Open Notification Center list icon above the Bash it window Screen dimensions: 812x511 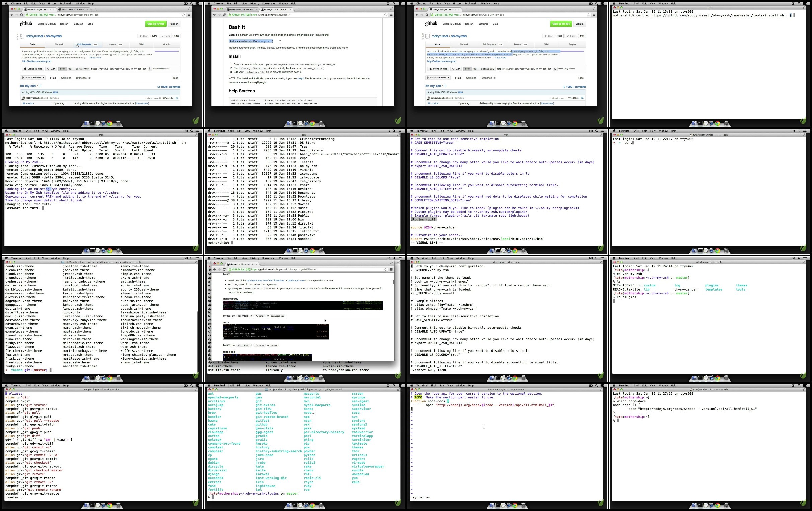click(x=400, y=4)
